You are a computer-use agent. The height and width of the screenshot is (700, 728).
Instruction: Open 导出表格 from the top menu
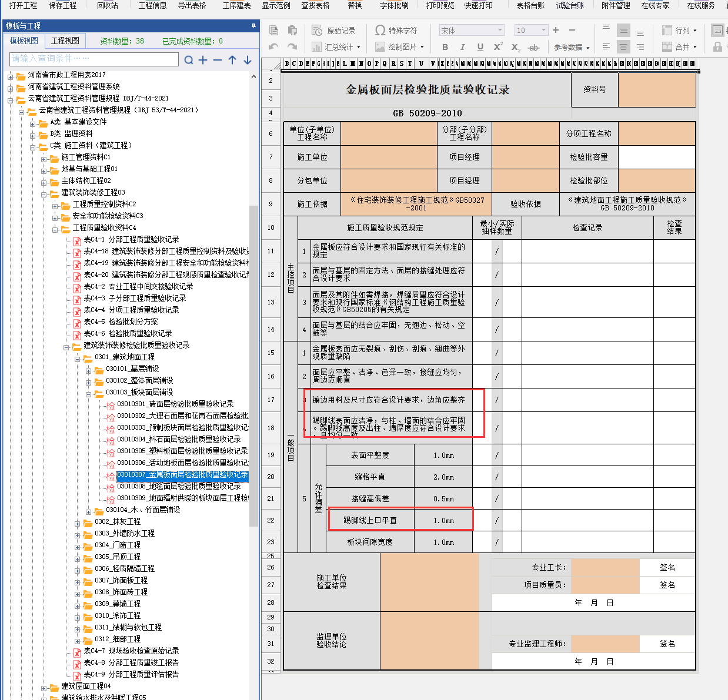click(192, 5)
